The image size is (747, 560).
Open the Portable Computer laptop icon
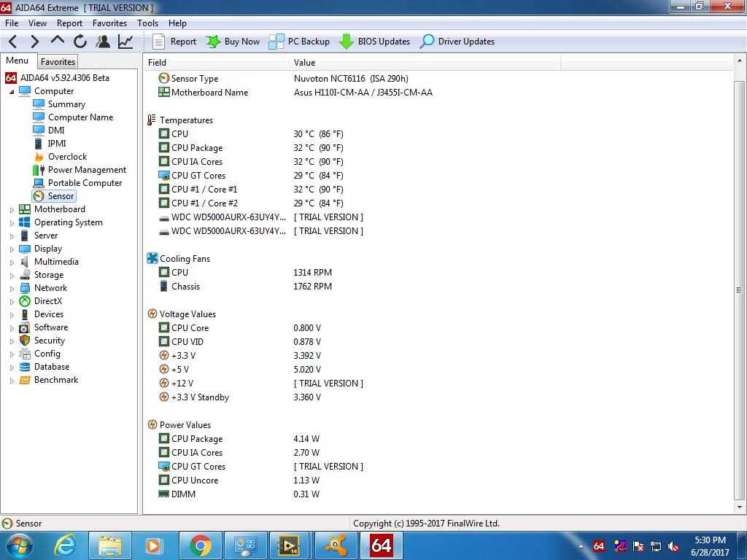tap(39, 183)
